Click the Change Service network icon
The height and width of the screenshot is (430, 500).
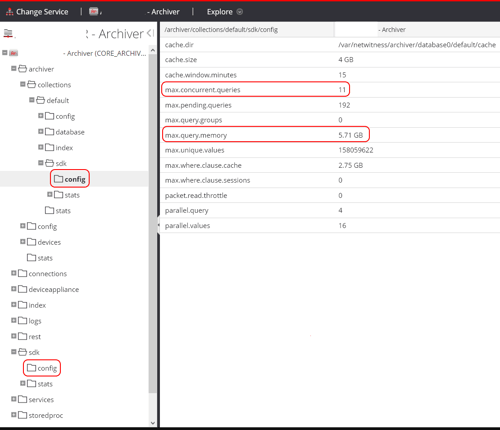click(10, 12)
